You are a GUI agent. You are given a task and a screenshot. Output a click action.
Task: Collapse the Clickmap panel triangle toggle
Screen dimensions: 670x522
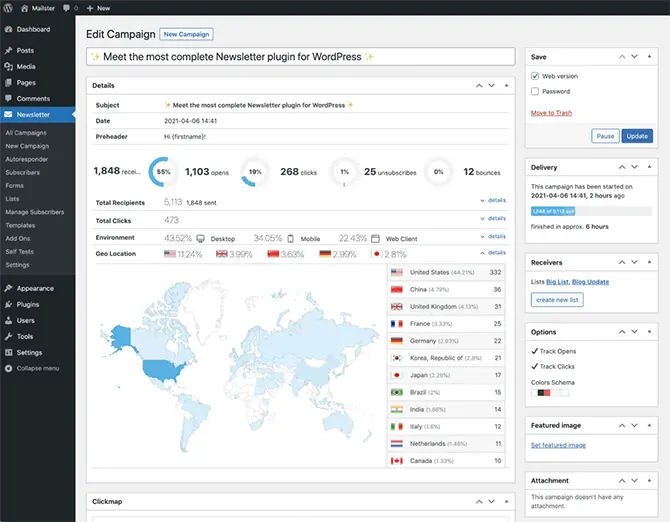506,501
